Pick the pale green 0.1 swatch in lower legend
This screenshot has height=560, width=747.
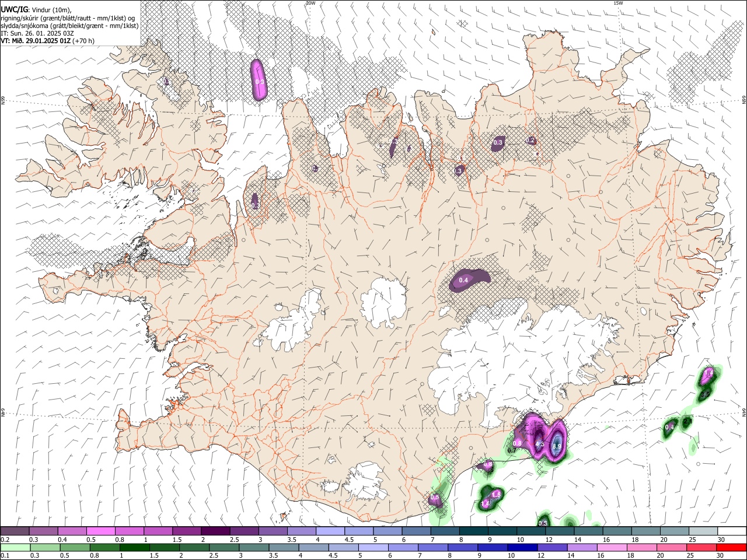(15, 547)
